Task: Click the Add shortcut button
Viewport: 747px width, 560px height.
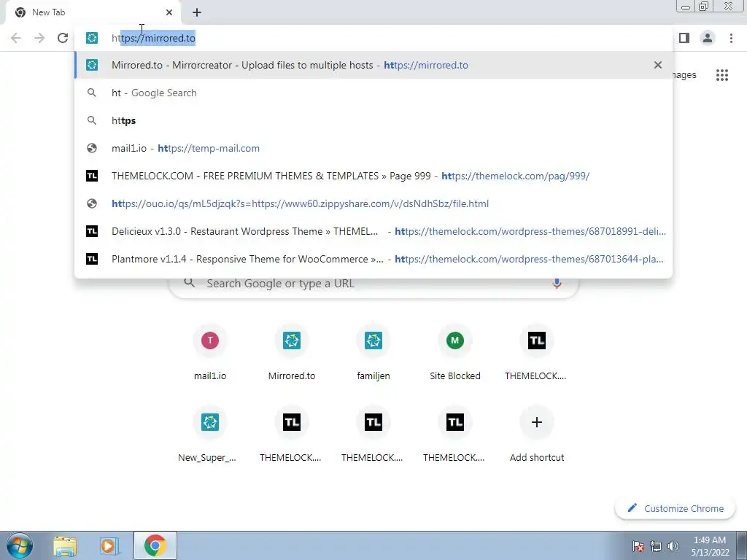Action: click(x=536, y=435)
